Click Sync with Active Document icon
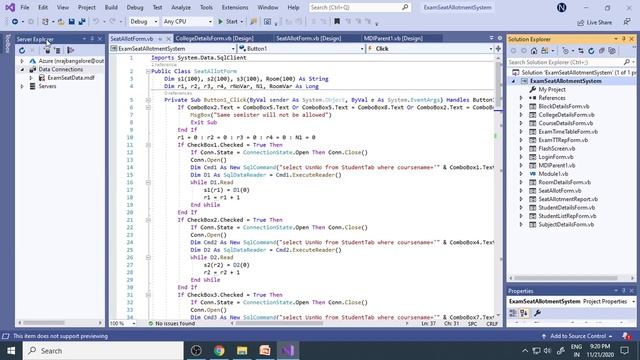The width and height of the screenshot is (640, 360). coord(581,51)
